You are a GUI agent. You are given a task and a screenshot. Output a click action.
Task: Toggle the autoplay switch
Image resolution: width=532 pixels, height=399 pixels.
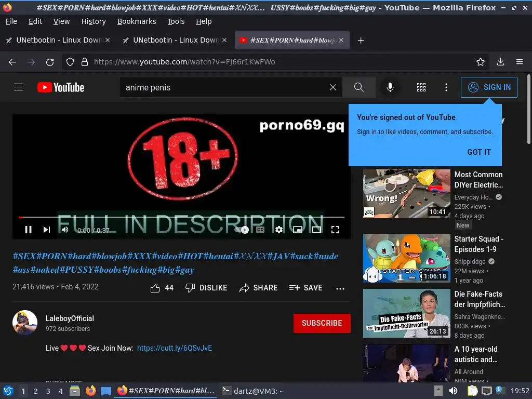242,230
